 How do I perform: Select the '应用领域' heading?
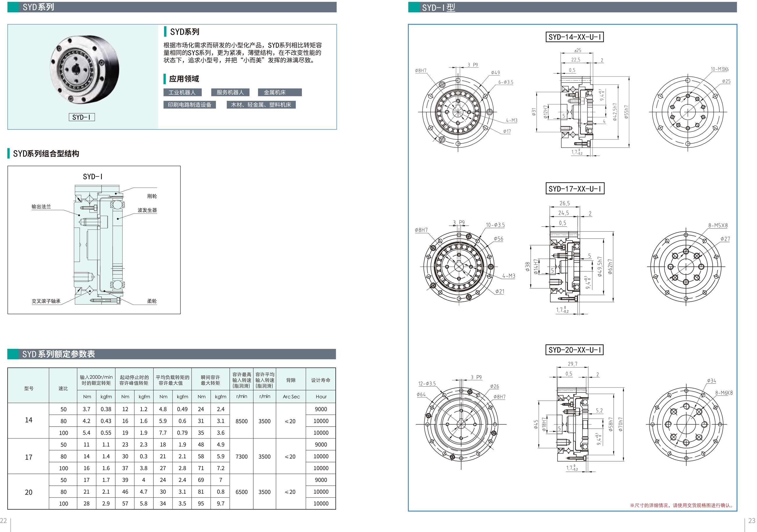coord(184,79)
